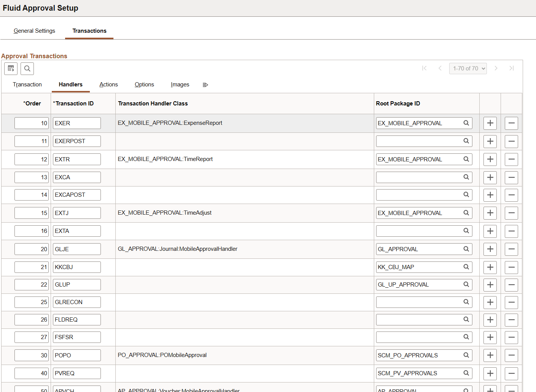Open lookup on SCM_PO_APPROVALS field
Viewport: 536px width, 392px height.
tap(466, 355)
